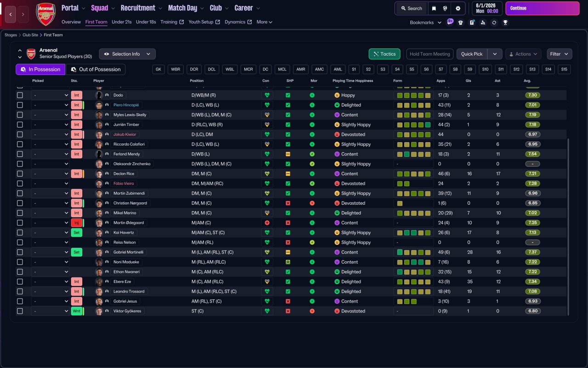Select Kai Havertz's row checkbox
The height and width of the screenshot is (368, 588).
click(20, 233)
